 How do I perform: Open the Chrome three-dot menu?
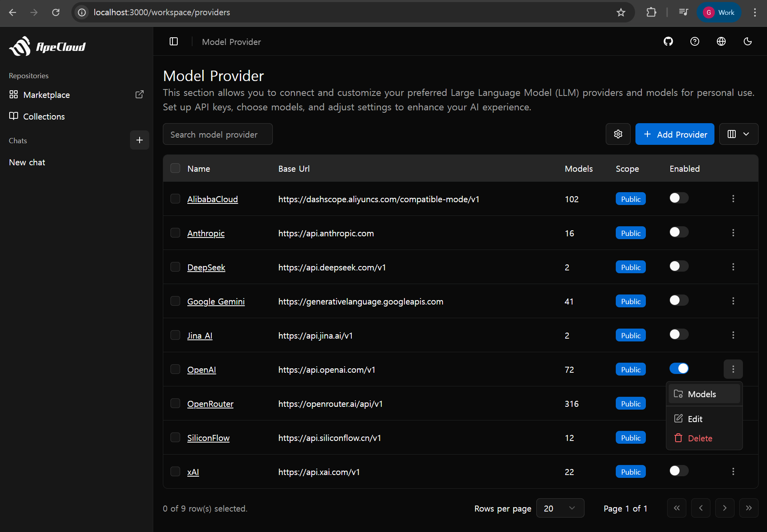pos(755,12)
